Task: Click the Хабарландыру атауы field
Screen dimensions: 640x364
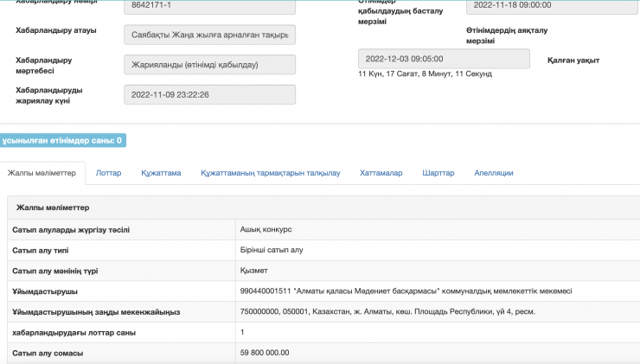Action: point(209,35)
